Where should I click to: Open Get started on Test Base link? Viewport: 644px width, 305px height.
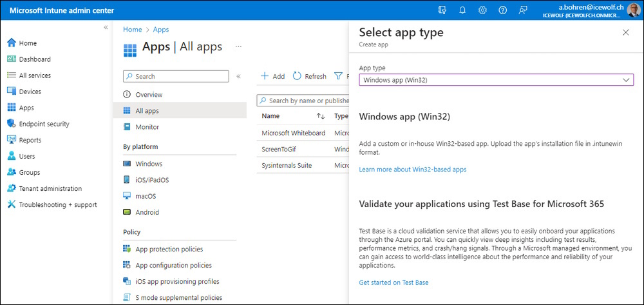(x=393, y=282)
